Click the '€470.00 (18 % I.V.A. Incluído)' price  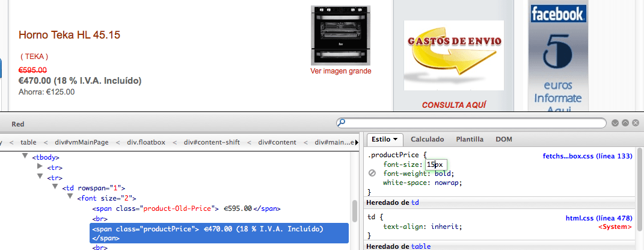tap(80, 81)
